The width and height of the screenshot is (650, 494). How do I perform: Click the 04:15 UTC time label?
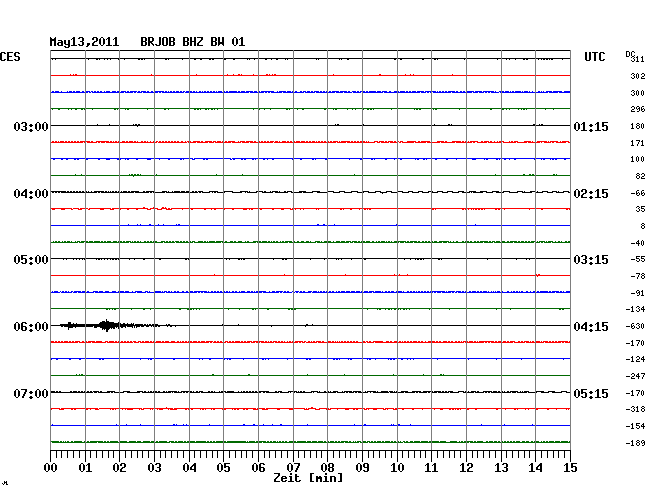pos(591,327)
